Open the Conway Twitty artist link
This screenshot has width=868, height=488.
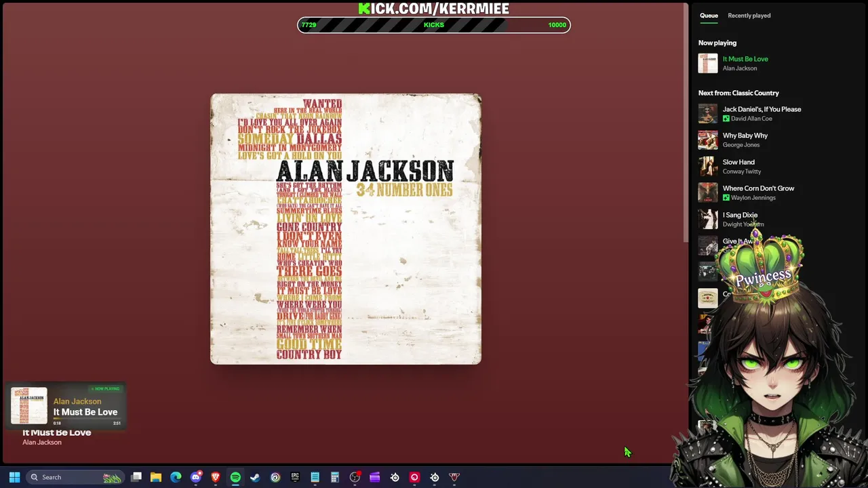(x=742, y=171)
